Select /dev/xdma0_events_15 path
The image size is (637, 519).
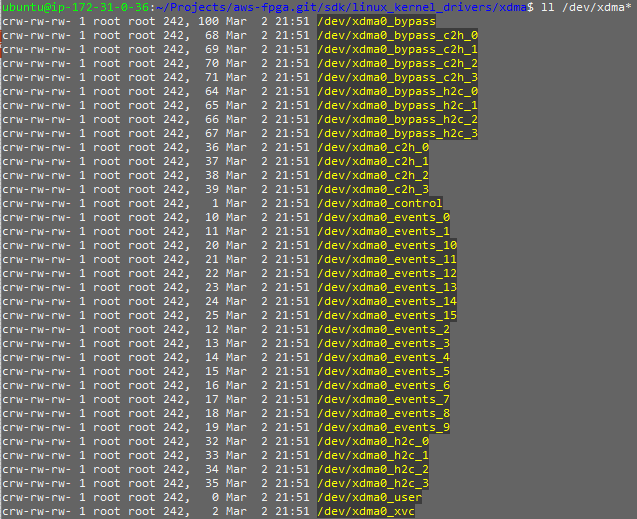click(x=387, y=316)
